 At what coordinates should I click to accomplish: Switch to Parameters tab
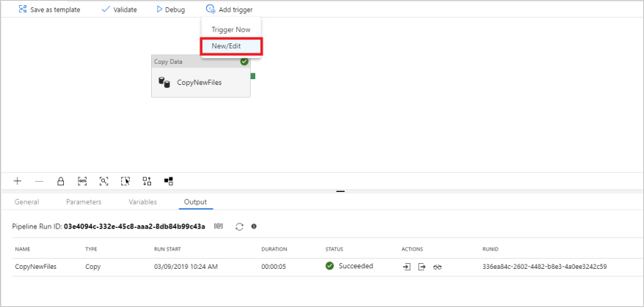tap(84, 202)
